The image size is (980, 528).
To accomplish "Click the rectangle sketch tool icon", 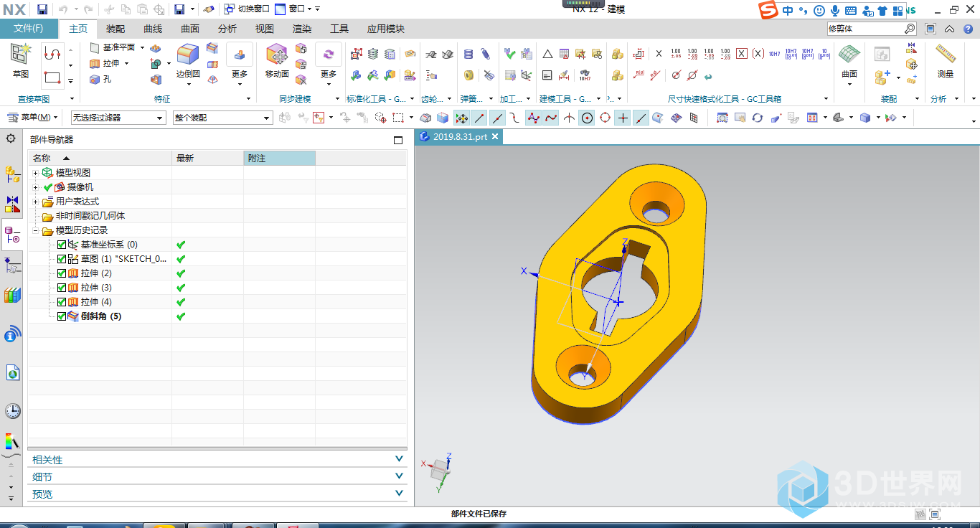I will point(52,77).
